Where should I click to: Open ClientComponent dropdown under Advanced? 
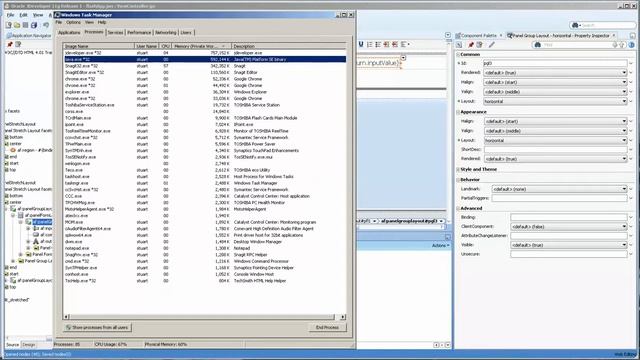click(x=569, y=227)
